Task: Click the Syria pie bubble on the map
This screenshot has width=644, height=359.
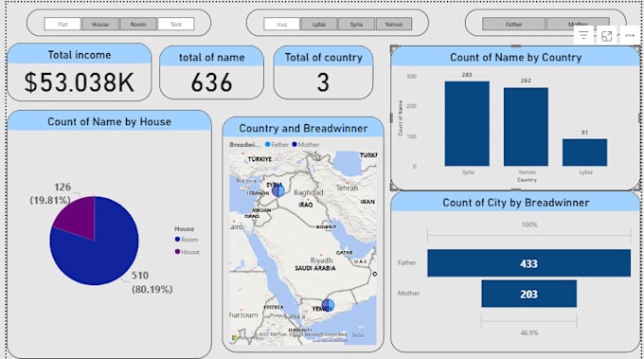Action: pyautogui.click(x=278, y=190)
